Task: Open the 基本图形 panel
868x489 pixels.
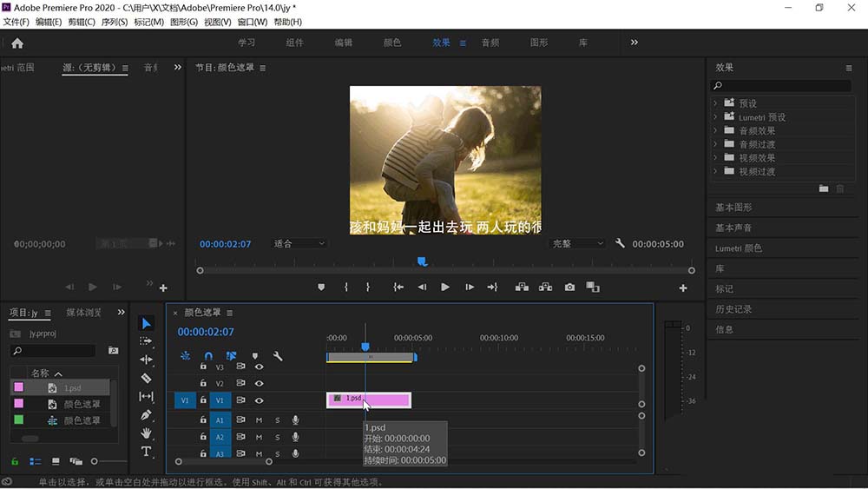Action: (x=733, y=208)
